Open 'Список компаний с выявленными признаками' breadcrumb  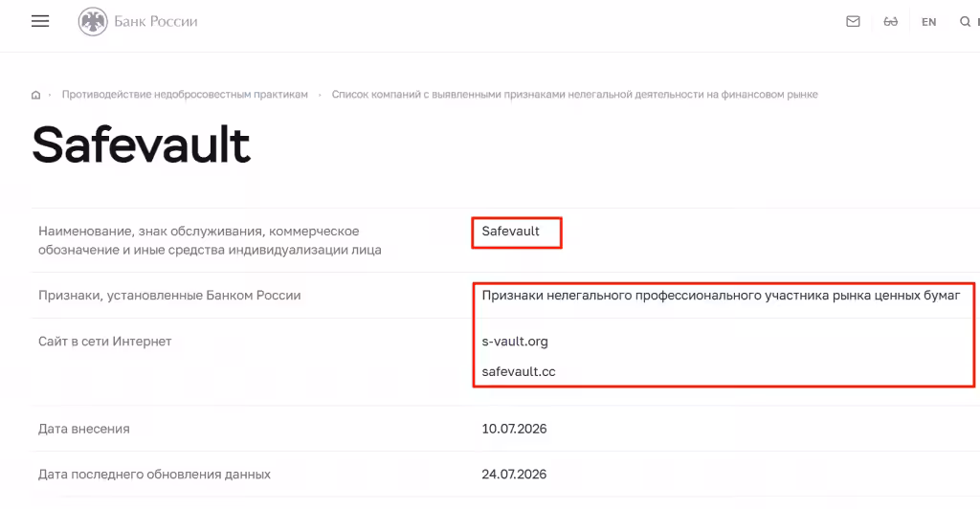[574, 95]
